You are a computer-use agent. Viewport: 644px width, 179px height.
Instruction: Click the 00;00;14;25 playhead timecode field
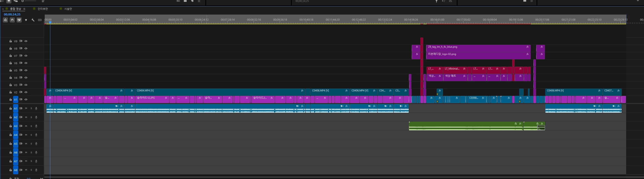click(x=12, y=14)
